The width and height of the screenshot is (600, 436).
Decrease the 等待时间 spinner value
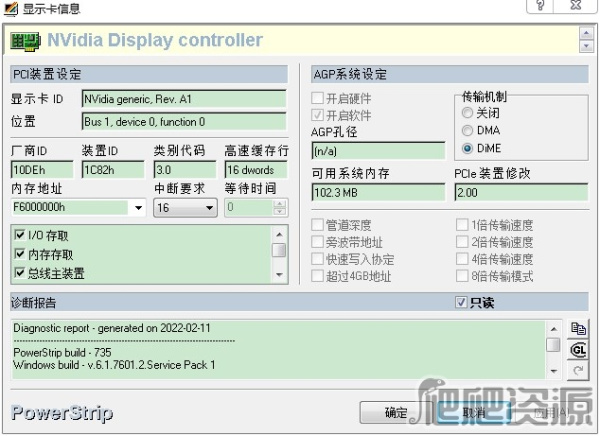tap(280, 212)
